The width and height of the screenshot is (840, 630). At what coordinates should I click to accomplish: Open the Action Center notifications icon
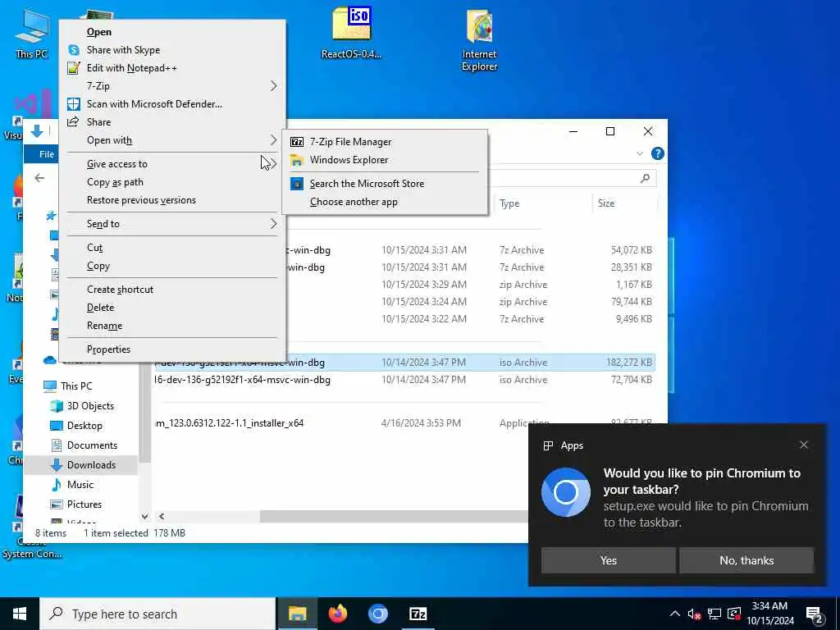coord(814,614)
